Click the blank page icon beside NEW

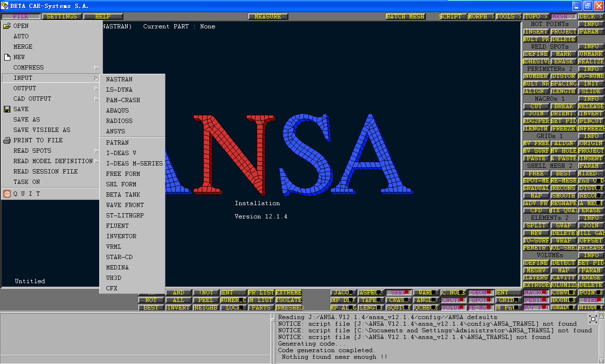(7, 57)
